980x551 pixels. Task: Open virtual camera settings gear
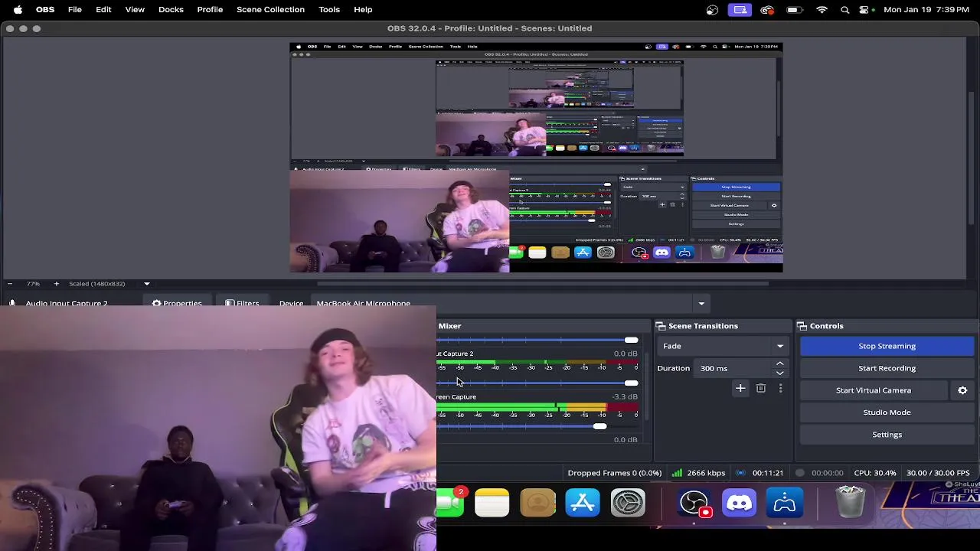[962, 390]
